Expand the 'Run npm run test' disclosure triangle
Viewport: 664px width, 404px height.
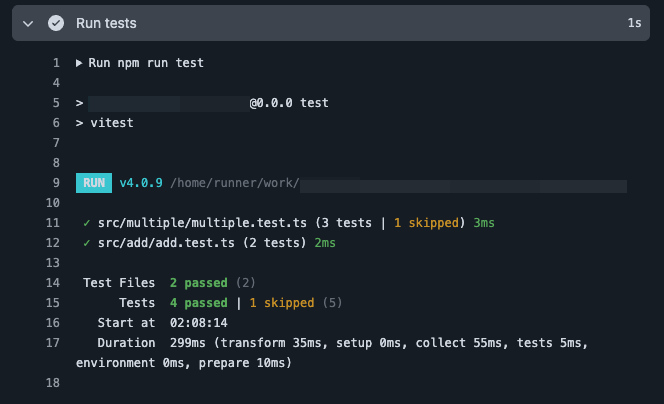point(79,63)
